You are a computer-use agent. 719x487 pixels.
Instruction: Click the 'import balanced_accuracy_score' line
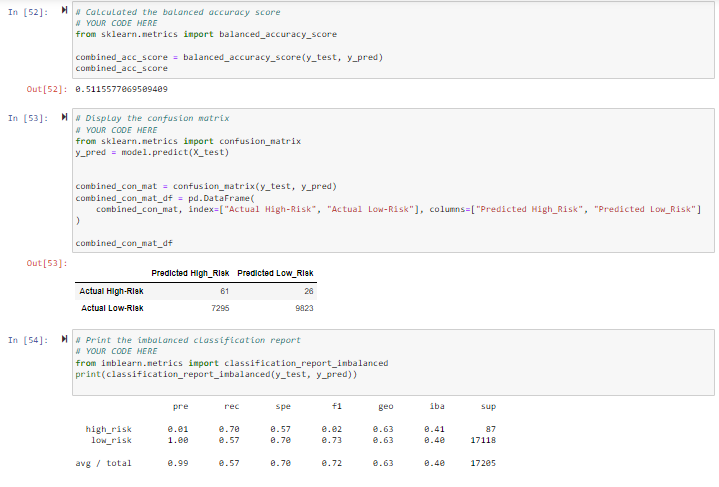coord(206,34)
